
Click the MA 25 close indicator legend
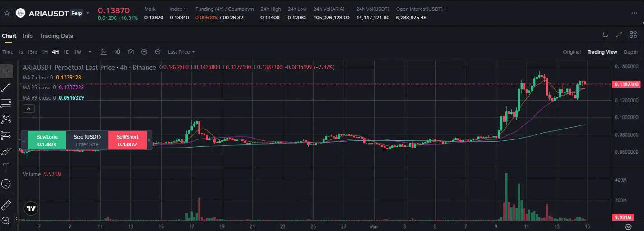[x=54, y=88]
